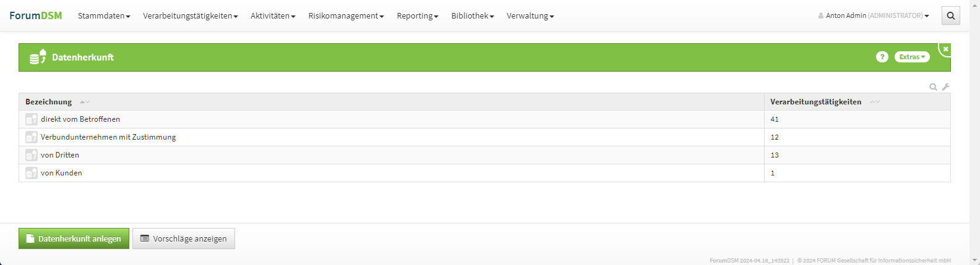Viewport: 980px width, 265px height.
Task: Open the Verarbeitungstätigkeiten menu
Action: (190, 16)
